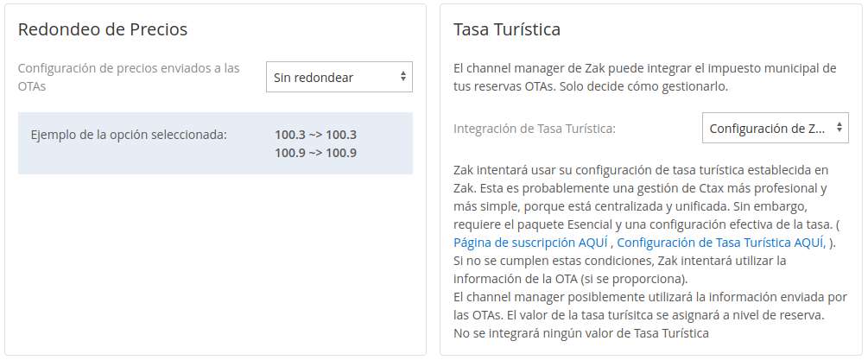Click the 'Integración de Tasa Turística:' label
The image size is (868, 360).
(535, 129)
